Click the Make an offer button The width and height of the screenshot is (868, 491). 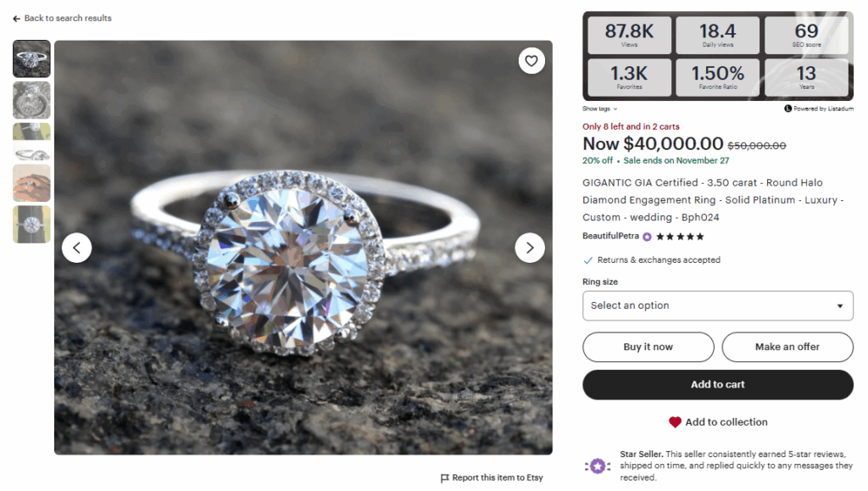pyautogui.click(x=787, y=347)
